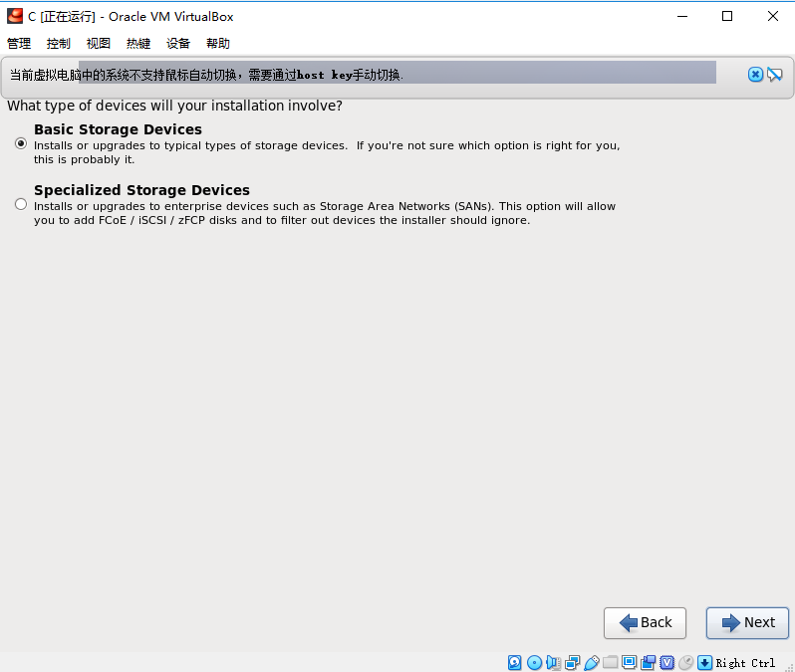Open the shared folders status icon
Screen dimensions: 795x672
click(x=610, y=662)
